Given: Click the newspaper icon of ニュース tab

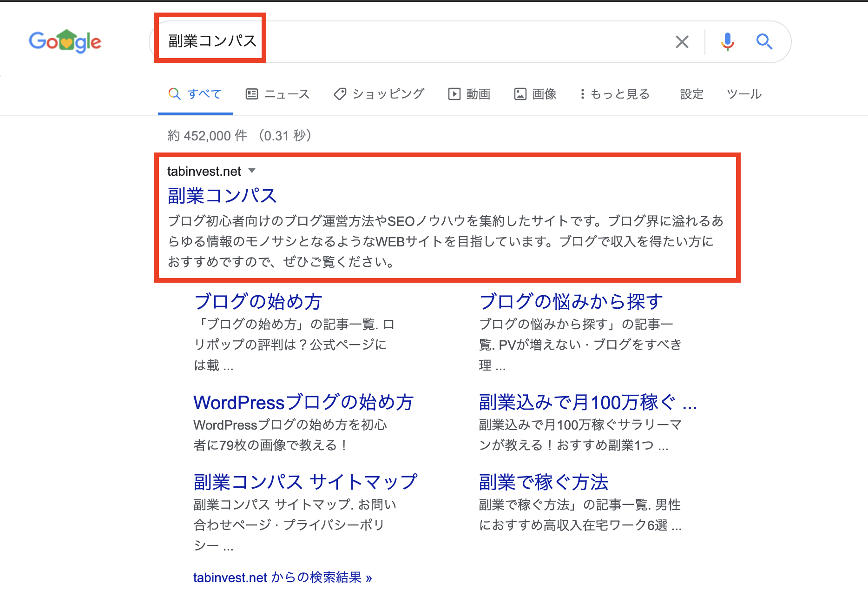Looking at the screenshot, I should coord(251,94).
